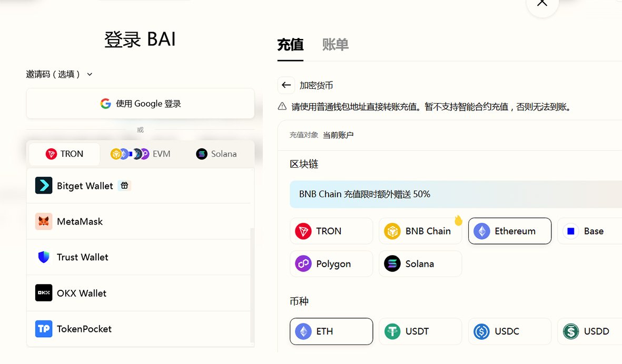Click the USDC coin icon
The width and height of the screenshot is (622, 364).
[x=481, y=331]
